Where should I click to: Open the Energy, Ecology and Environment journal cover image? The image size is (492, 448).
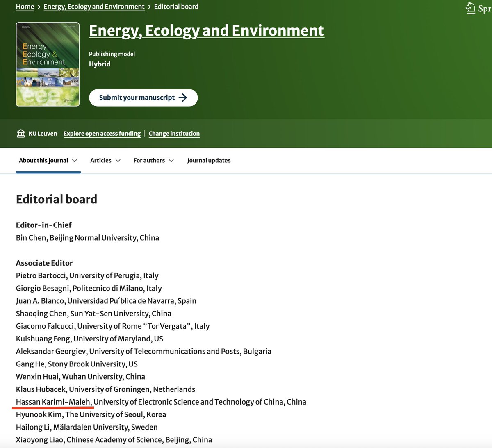(x=48, y=64)
